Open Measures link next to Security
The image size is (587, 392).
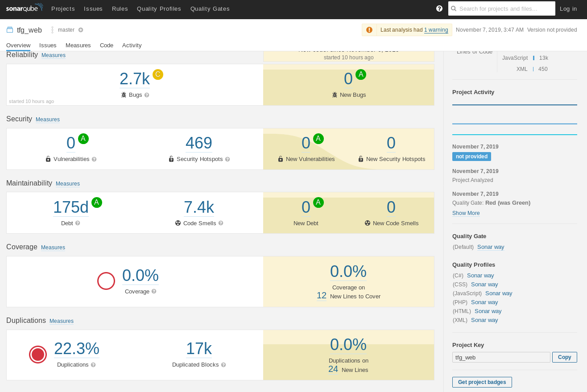[48, 120]
